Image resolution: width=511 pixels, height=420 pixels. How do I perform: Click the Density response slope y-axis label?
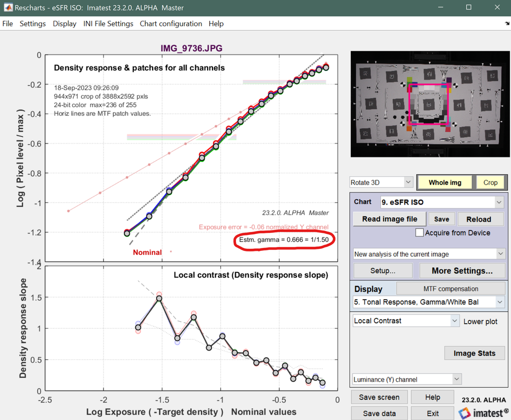tap(22, 328)
